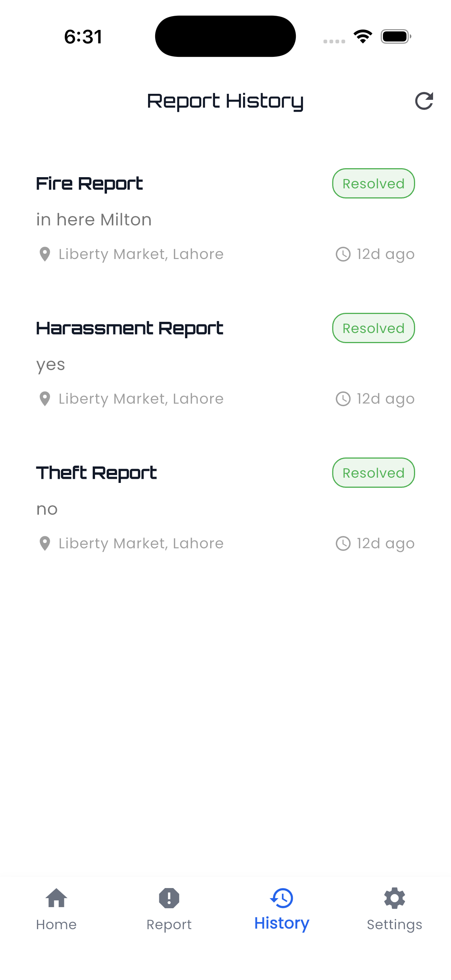Tap the Wi-Fi status icon
The height and width of the screenshot is (980, 451).
tap(363, 37)
